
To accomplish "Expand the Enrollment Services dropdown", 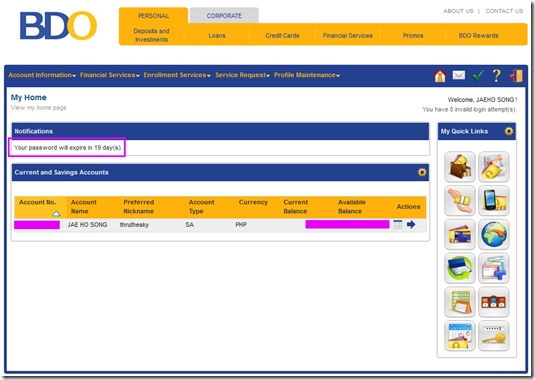I will 177,75.
